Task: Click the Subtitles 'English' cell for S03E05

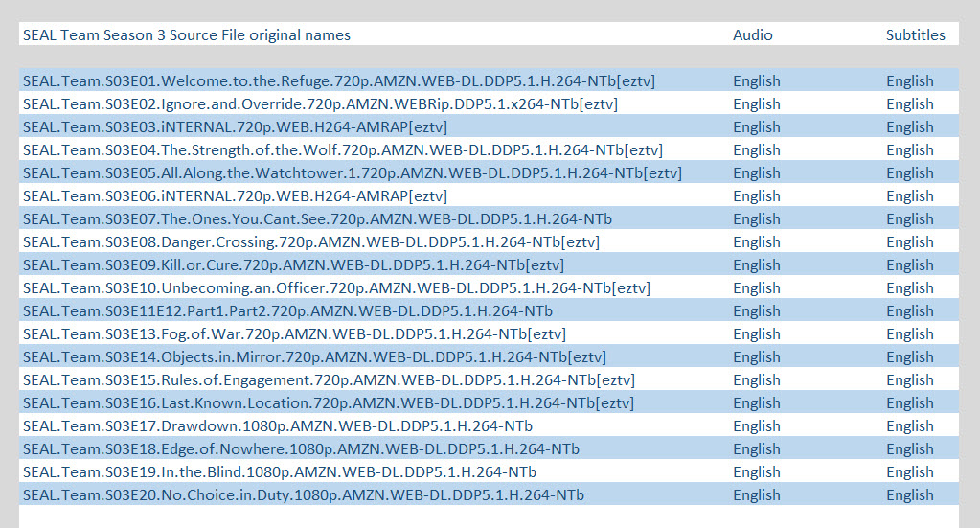Action: click(x=909, y=173)
